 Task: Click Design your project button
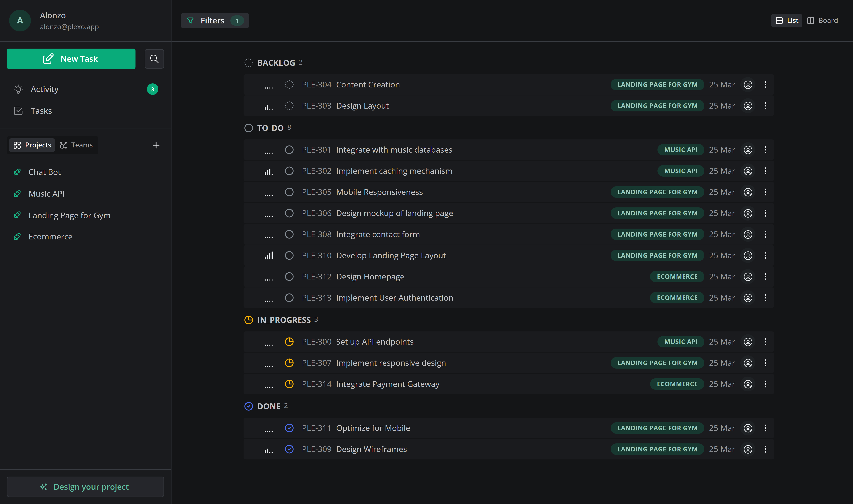[85, 487]
